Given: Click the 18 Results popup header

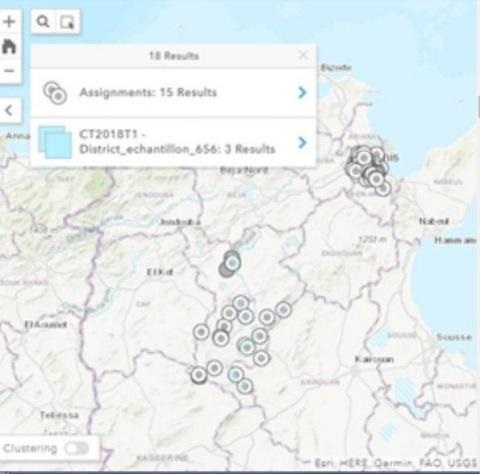Looking at the screenshot, I should coord(173,56).
